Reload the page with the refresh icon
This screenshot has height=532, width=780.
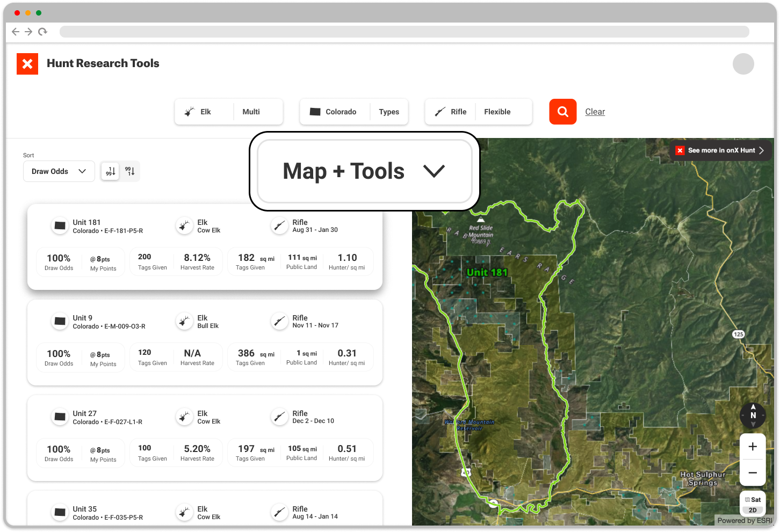42,32
